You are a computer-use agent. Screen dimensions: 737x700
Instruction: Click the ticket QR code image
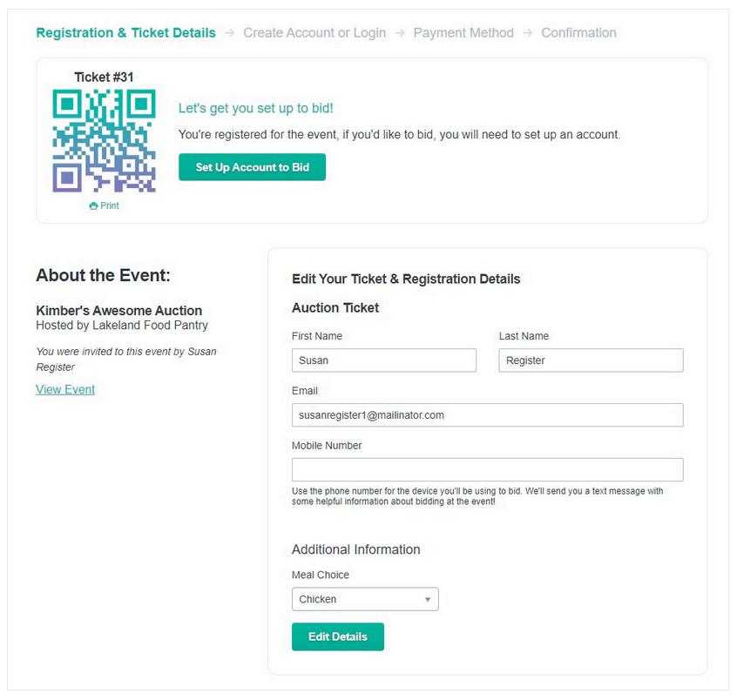coord(104,140)
